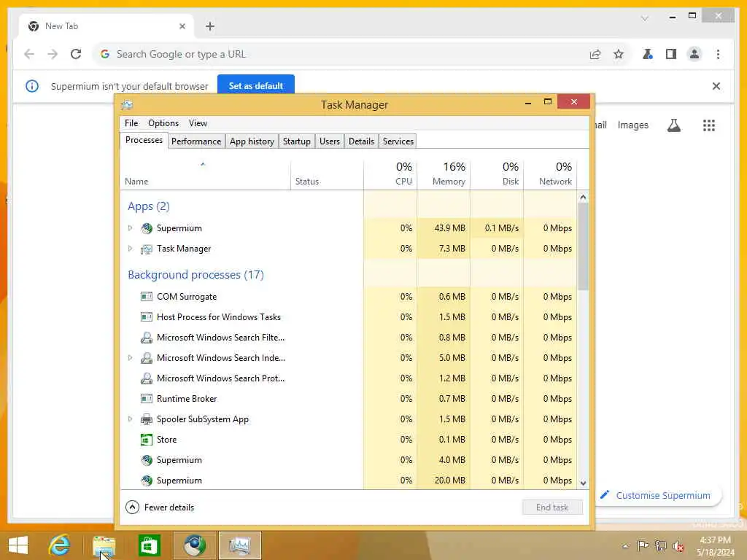
Task: Click the Task Manager scroll down arrow
Action: click(x=583, y=483)
